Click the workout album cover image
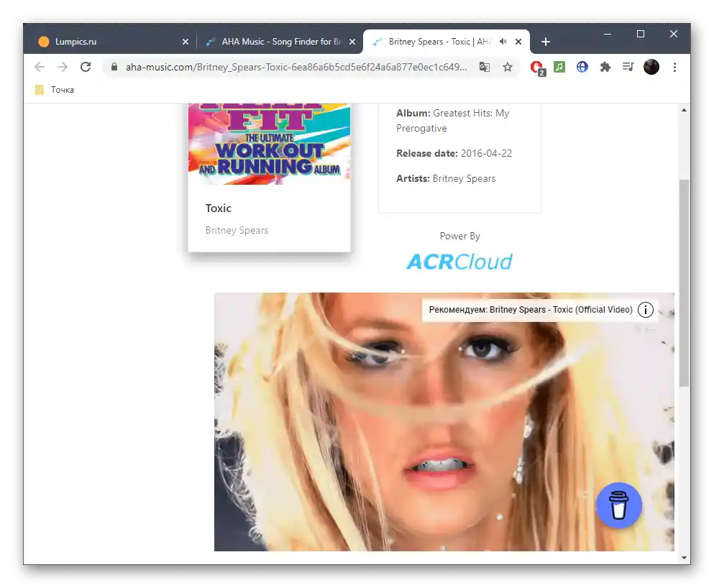Screen dimensions: 714x588 [x=269, y=144]
